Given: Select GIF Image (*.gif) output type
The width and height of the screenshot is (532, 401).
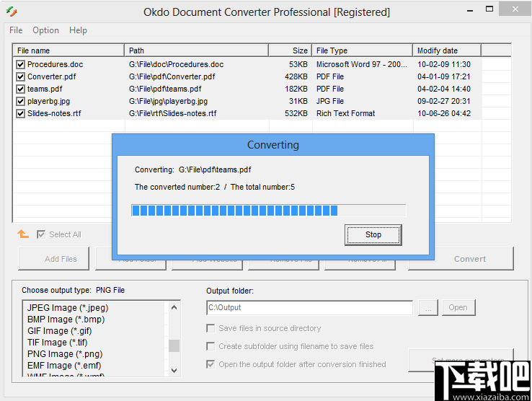Looking at the screenshot, I should (60, 331).
